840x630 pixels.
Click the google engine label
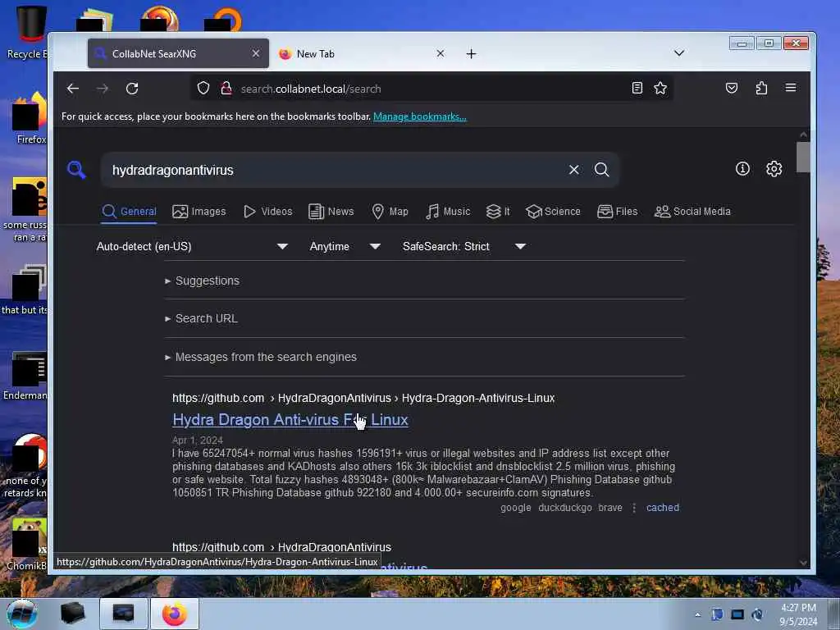tap(515, 507)
